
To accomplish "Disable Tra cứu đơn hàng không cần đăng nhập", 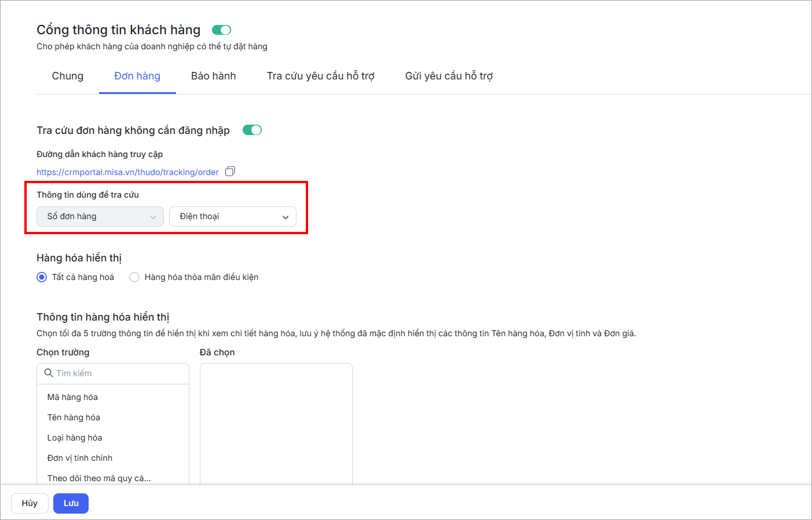I will pos(252,130).
